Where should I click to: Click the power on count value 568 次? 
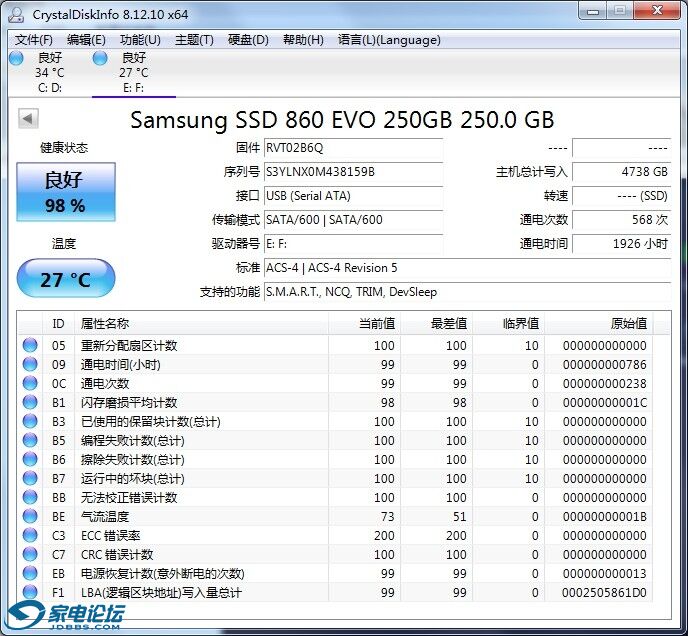pyautogui.click(x=622, y=219)
